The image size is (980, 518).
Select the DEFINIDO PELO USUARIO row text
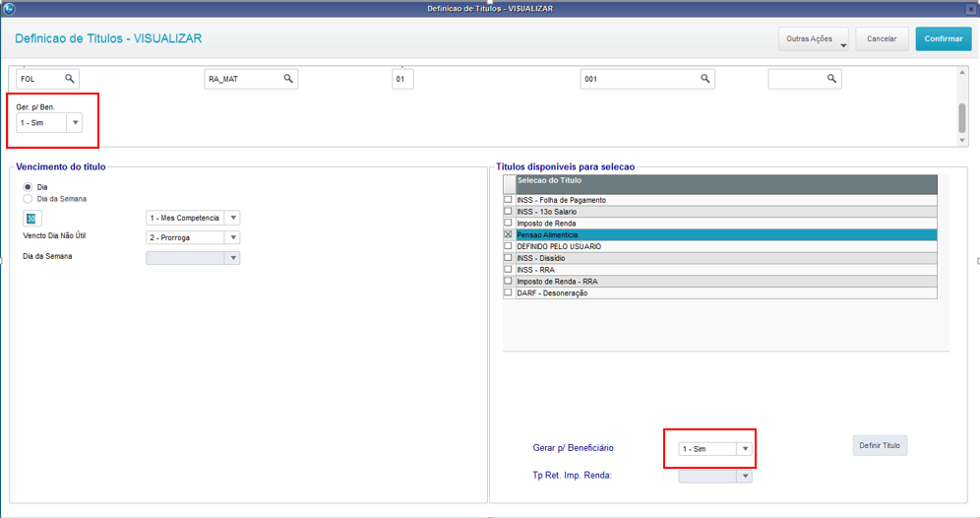click(559, 246)
